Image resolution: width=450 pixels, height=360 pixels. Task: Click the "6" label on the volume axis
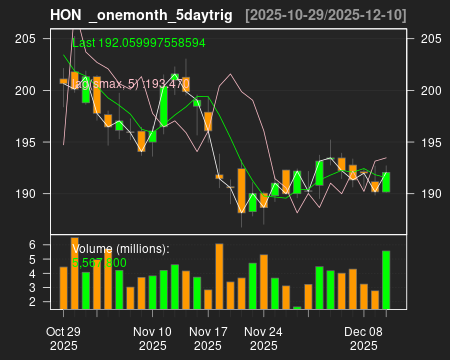(32, 245)
